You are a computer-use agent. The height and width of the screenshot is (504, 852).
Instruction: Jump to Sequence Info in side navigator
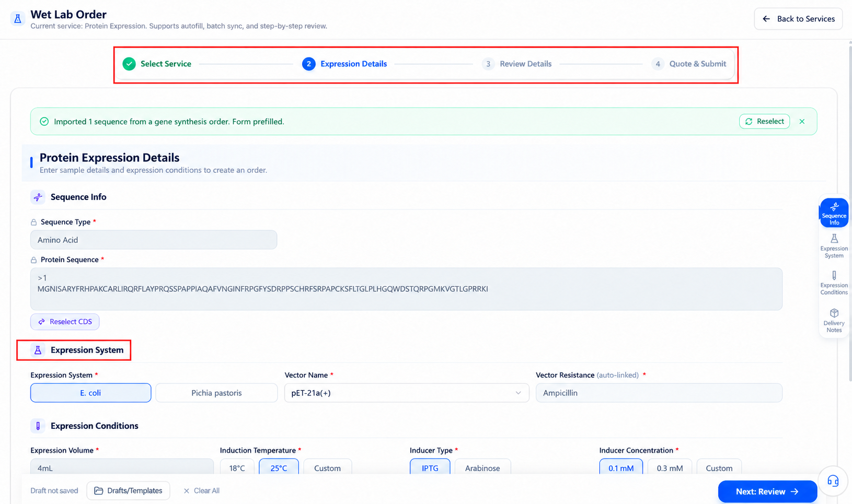point(834,213)
